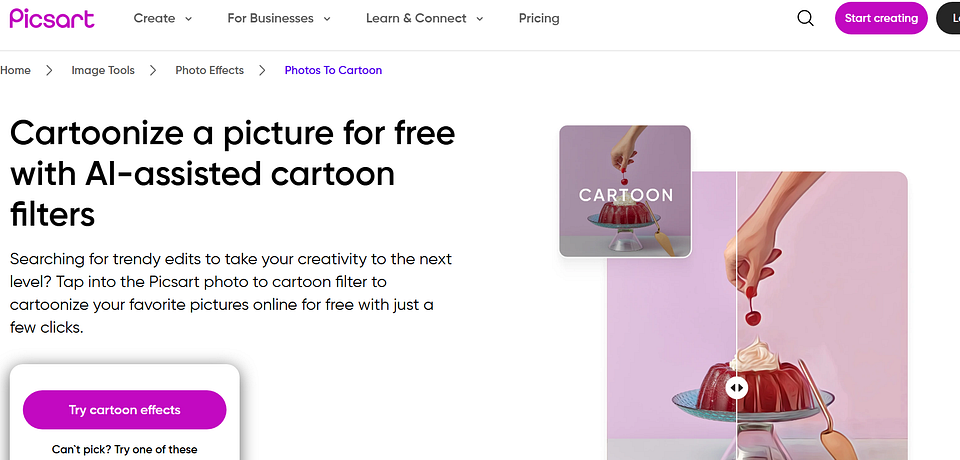Open Image Tools breadcrumb link

103,70
